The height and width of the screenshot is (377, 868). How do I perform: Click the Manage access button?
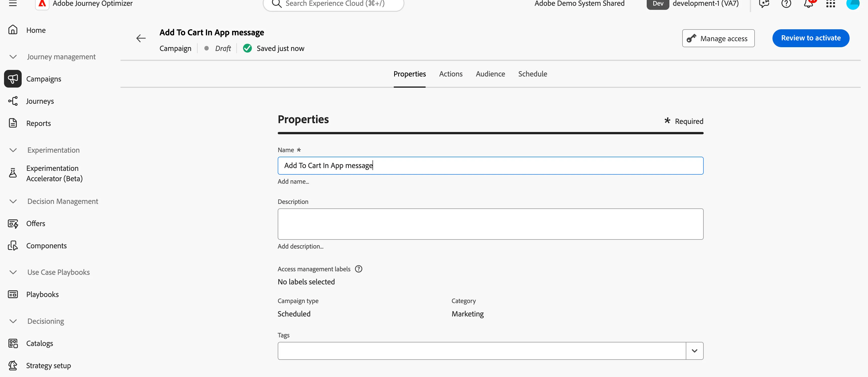click(718, 38)
